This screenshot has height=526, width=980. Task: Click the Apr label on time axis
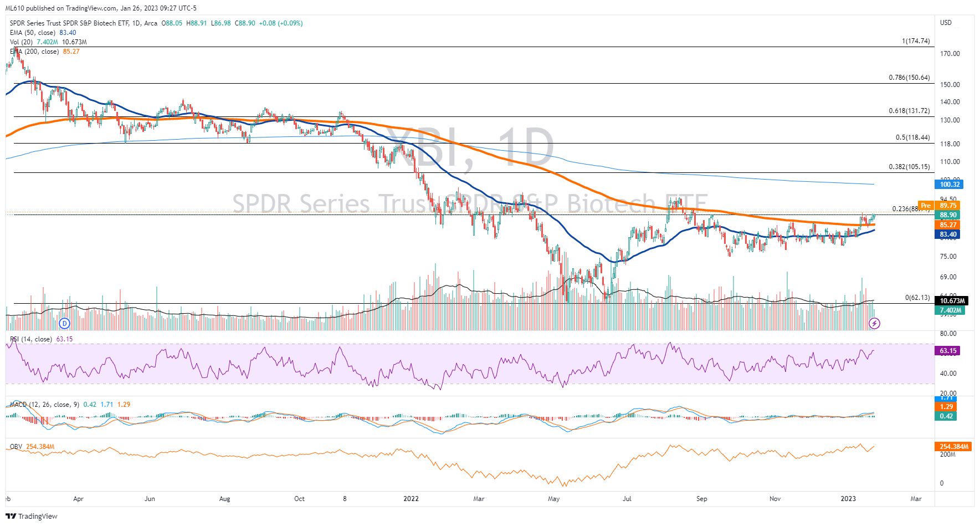tap(78, 499)
